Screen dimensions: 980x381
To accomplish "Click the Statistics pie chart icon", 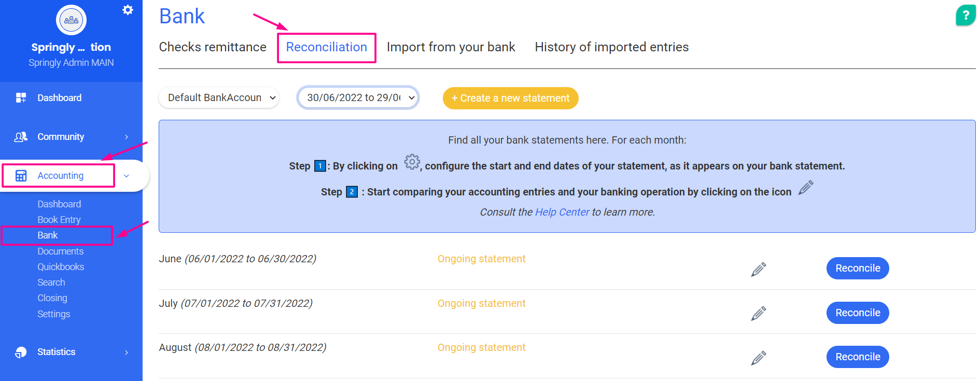I will tap(21, 352).
